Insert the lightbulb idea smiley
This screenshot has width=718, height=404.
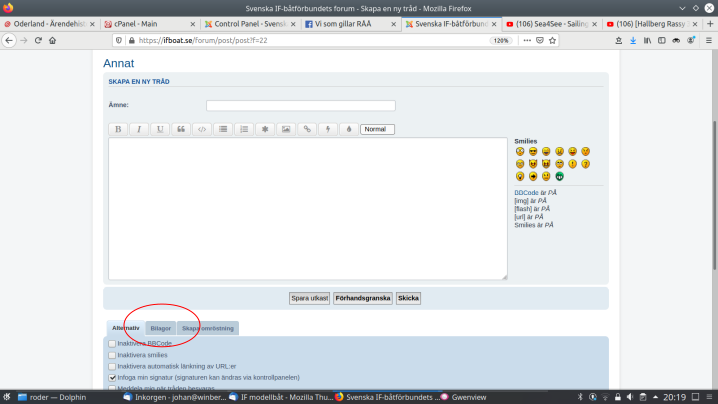point(520,176)
